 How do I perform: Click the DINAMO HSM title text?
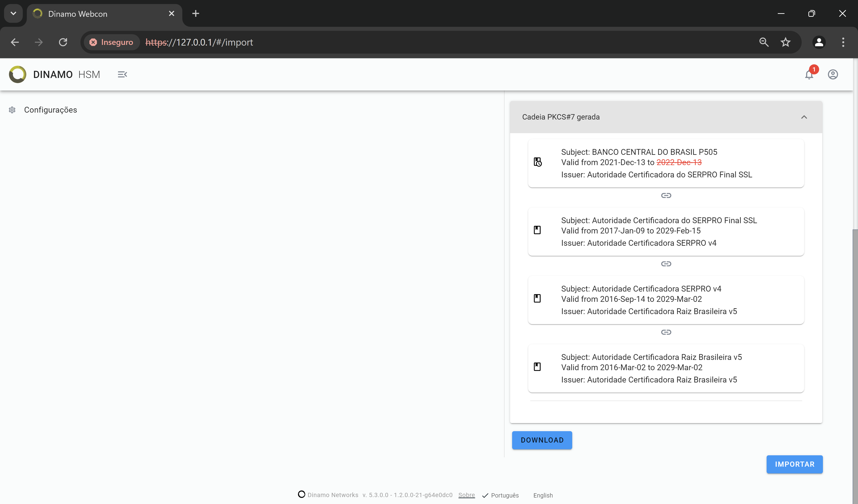click(x=66, y=75)
